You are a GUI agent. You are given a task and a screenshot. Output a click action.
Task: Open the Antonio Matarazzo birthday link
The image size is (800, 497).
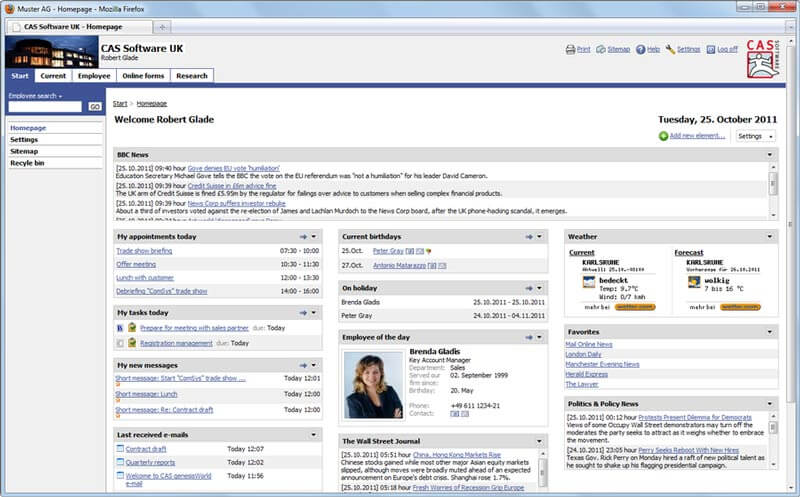click(x=399, y=265)
